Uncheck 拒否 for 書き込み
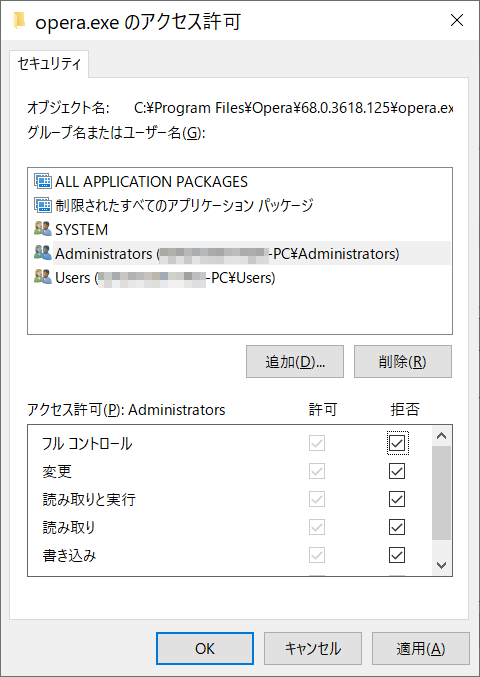Screen dimensions: 480x677 [x=397, y=555]
